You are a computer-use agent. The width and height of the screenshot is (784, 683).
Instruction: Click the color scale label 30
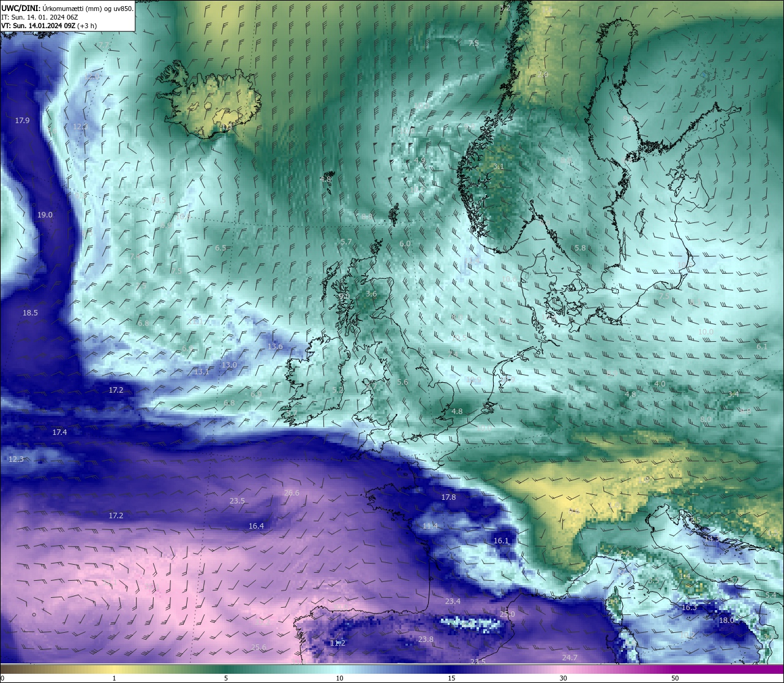[x=563, y=678]
